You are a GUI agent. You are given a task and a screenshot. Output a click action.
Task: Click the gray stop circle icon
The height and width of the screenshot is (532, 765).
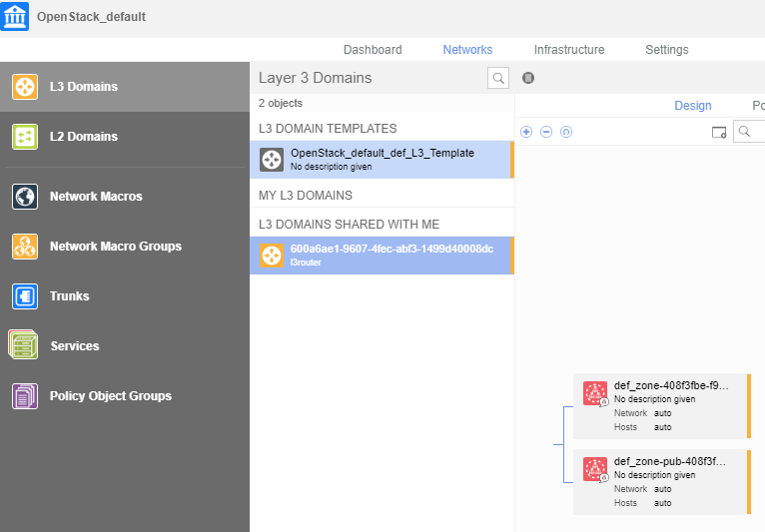point(528,78)
